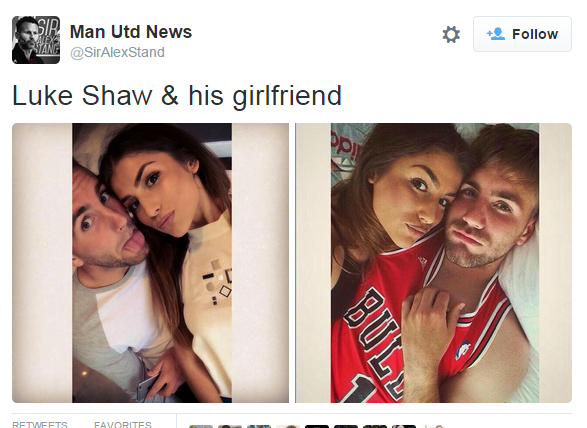Click the @SirAlexStand handle
This screenshot has height=428, width=587.
[117, 52]
